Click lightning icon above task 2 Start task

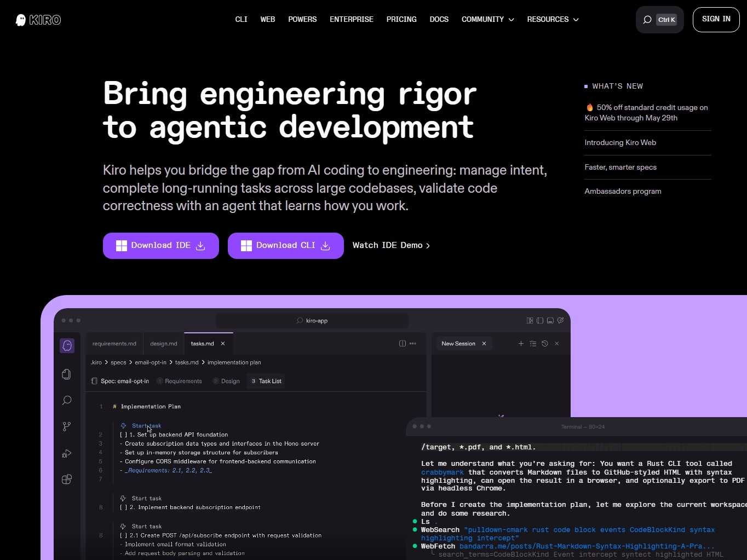click(123, 499)
